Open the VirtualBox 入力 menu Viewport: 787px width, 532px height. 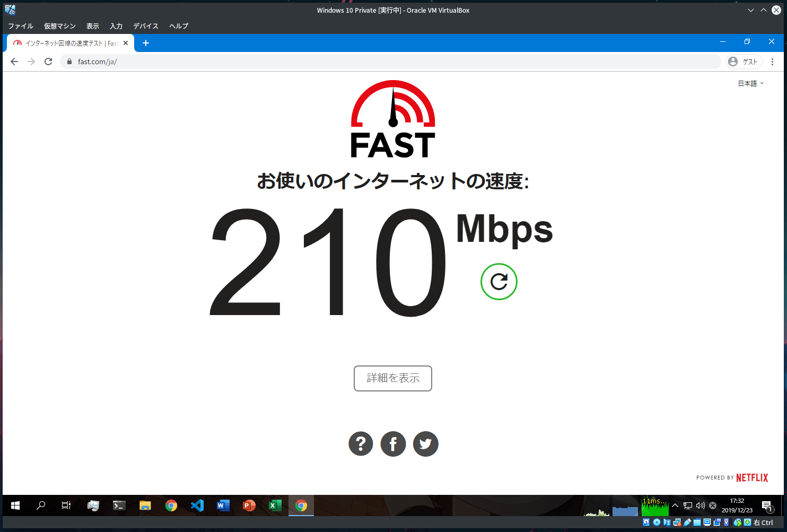click(116, 26)
